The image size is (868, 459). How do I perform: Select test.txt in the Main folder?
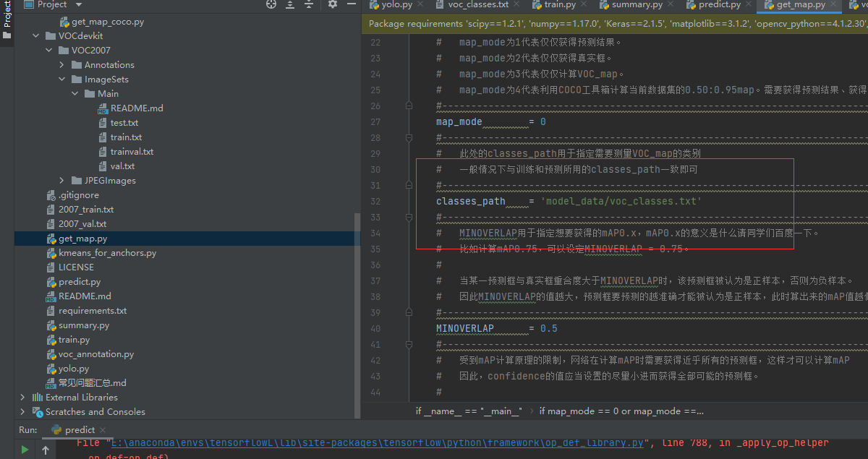point(124,123)
